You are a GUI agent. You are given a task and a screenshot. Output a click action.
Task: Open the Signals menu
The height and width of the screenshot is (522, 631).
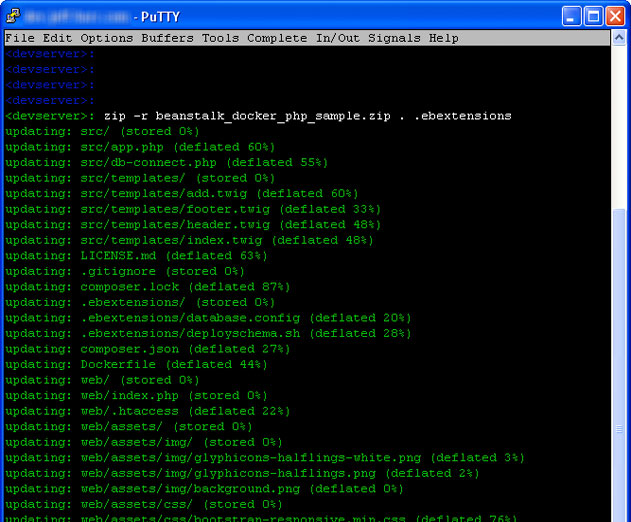[394, 38]
